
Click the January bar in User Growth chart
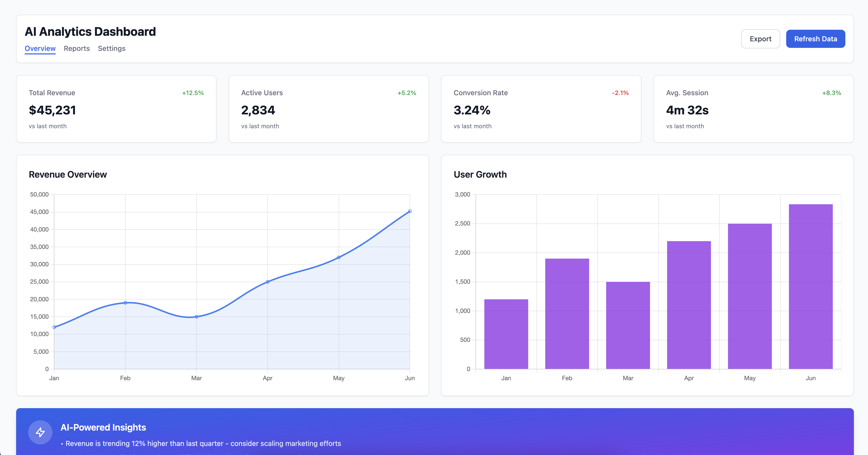506,334
